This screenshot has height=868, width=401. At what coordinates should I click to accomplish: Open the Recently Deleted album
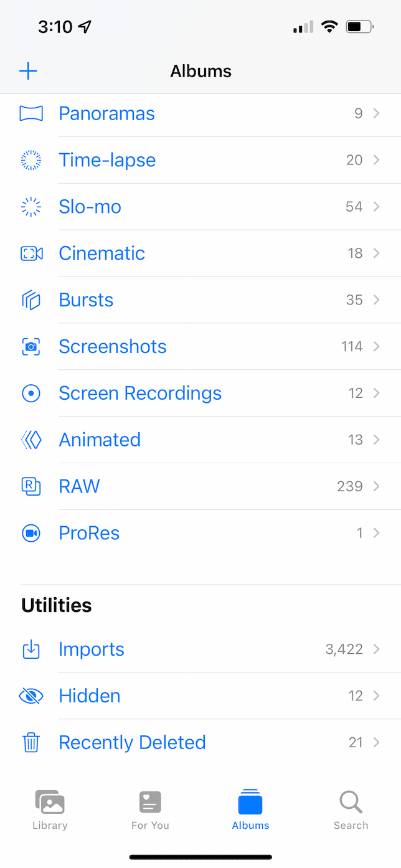pyautogui.click(x=132, y=742)
